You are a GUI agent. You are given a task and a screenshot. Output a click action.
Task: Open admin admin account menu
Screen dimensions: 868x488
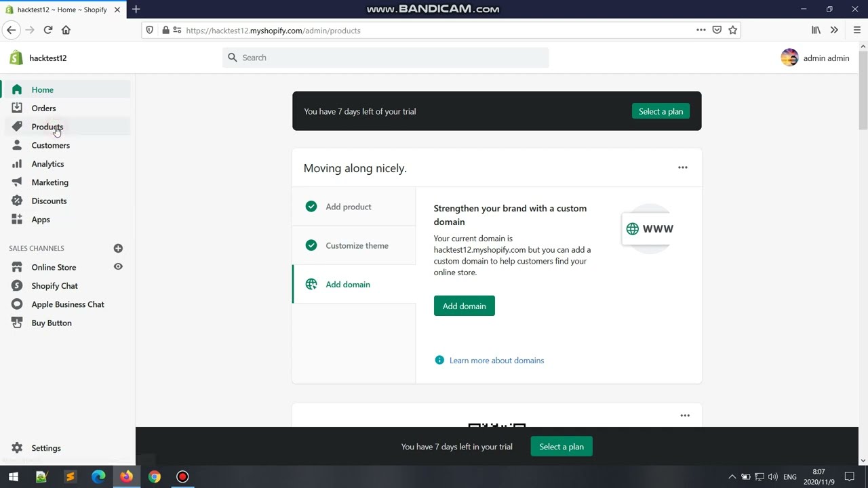[815, 58]
